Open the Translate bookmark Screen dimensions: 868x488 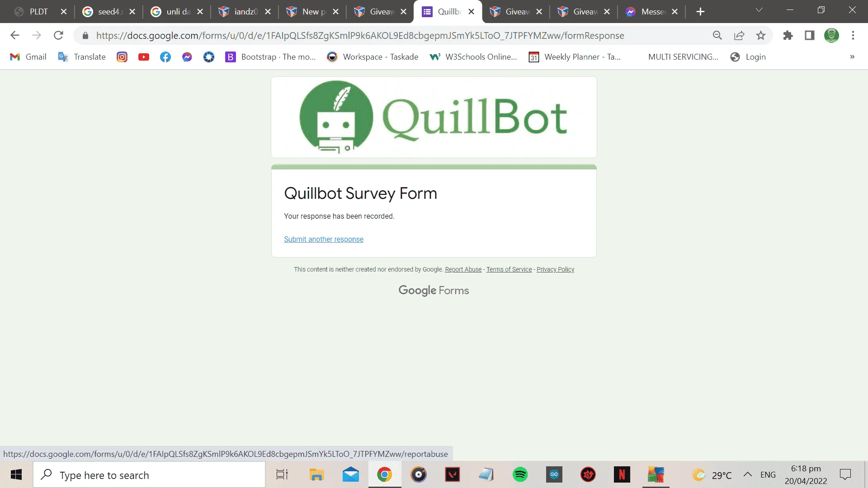(x=82, y=57)
